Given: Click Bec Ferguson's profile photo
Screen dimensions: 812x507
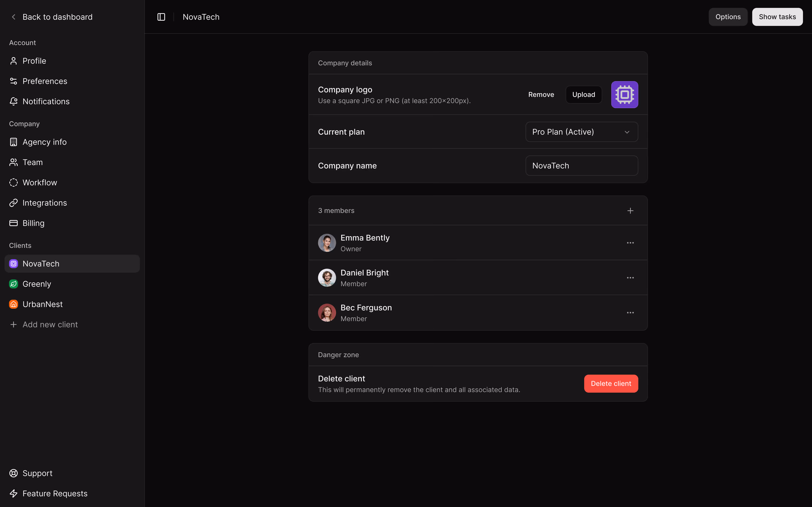Looking at the screenshot, I should click(x=326, y=312).
